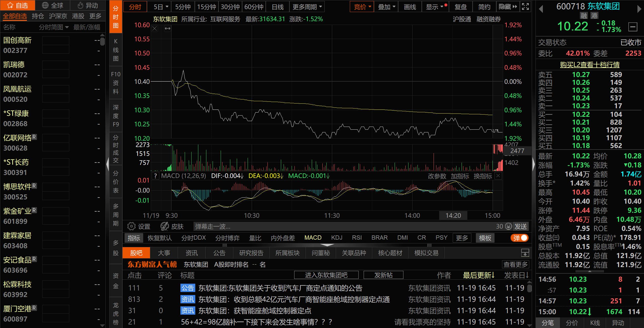
Task: Close the MACD indicator panel
Action: coord(498,176)
